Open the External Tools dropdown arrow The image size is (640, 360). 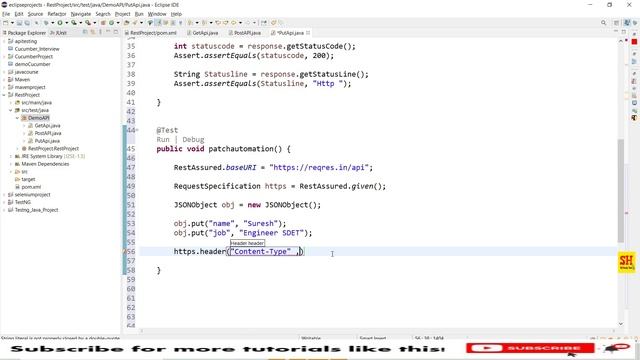point(94,23)
